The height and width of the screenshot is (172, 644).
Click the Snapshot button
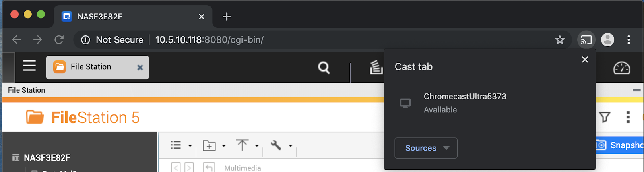pos(621,145)
